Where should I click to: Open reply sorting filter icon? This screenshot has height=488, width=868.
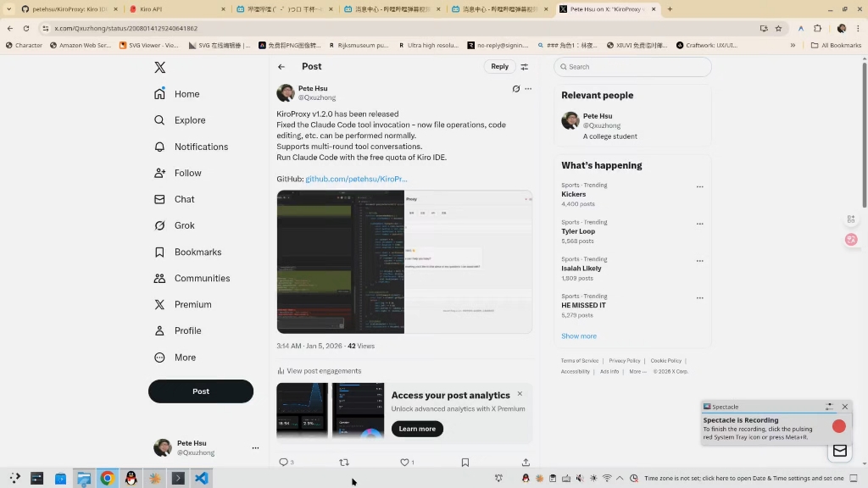tap(524, 67)
